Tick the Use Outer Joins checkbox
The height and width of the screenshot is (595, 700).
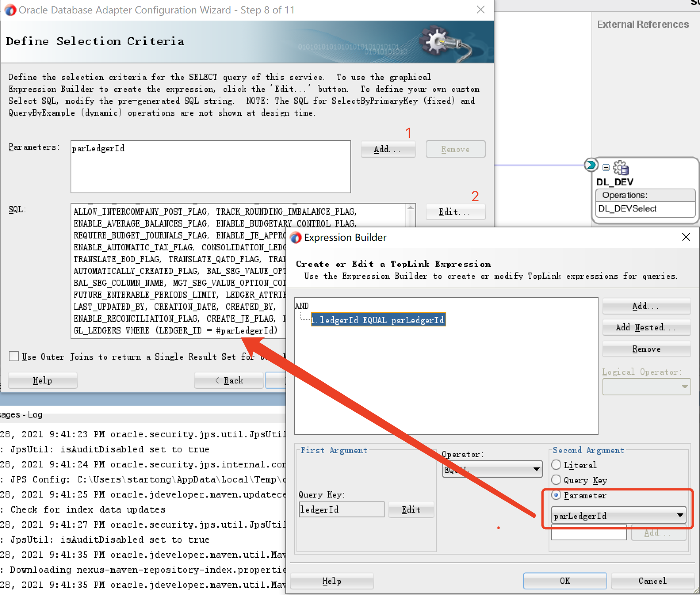point(14,356)
